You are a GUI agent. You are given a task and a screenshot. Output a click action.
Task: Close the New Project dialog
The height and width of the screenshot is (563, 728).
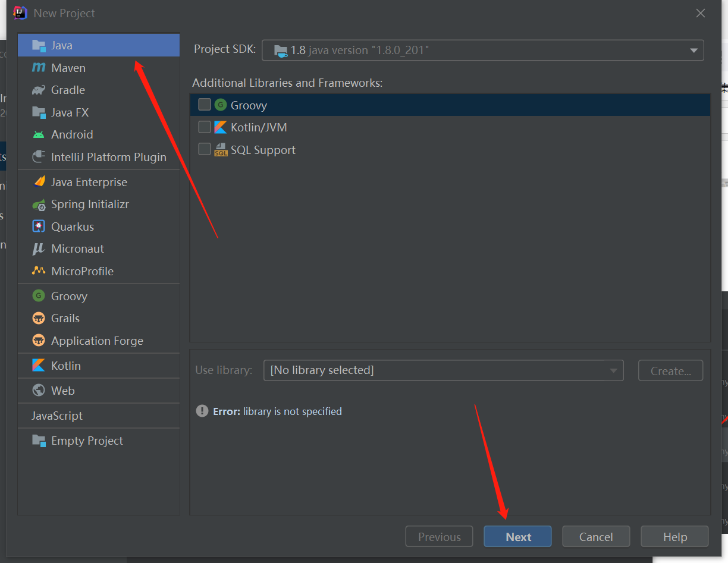tap(701, 13)
